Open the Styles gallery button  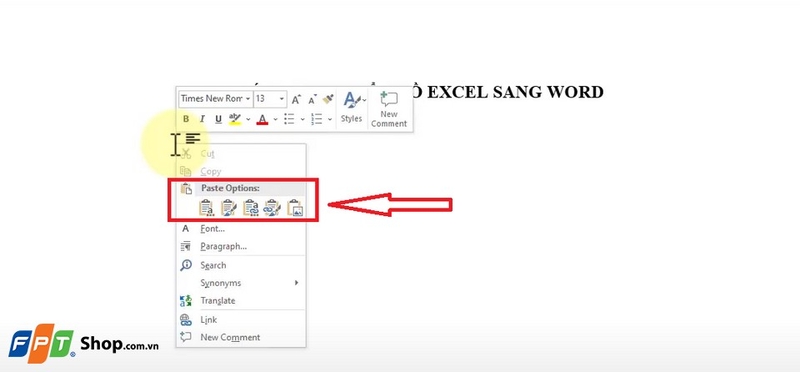click(x=352, y=108)
